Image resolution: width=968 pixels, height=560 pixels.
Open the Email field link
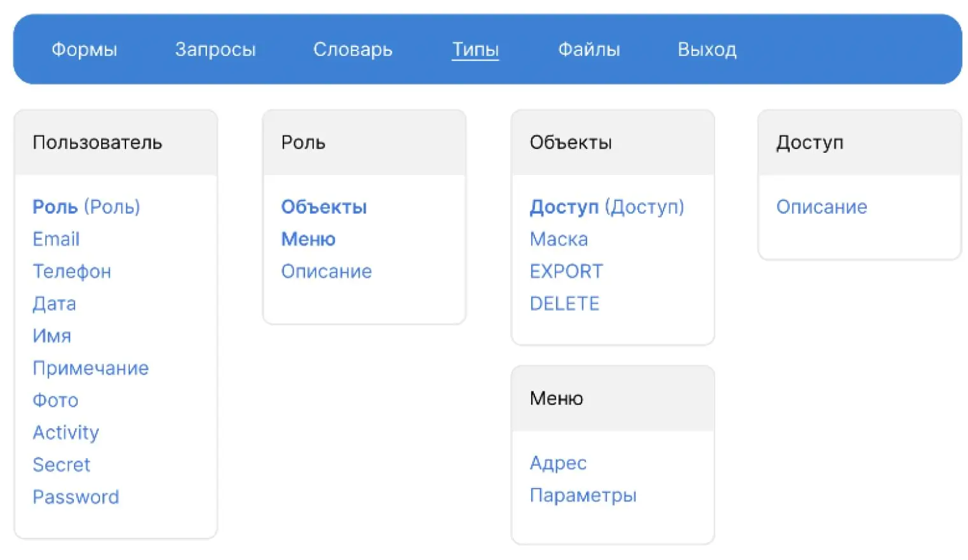click(56, 239)
